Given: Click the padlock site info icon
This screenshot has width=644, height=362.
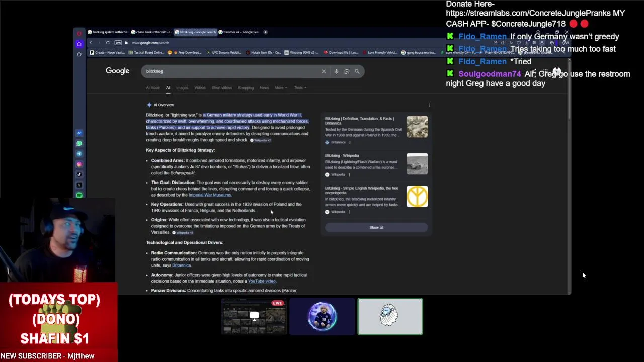Looking at the screenshot, I should point(126,43).
